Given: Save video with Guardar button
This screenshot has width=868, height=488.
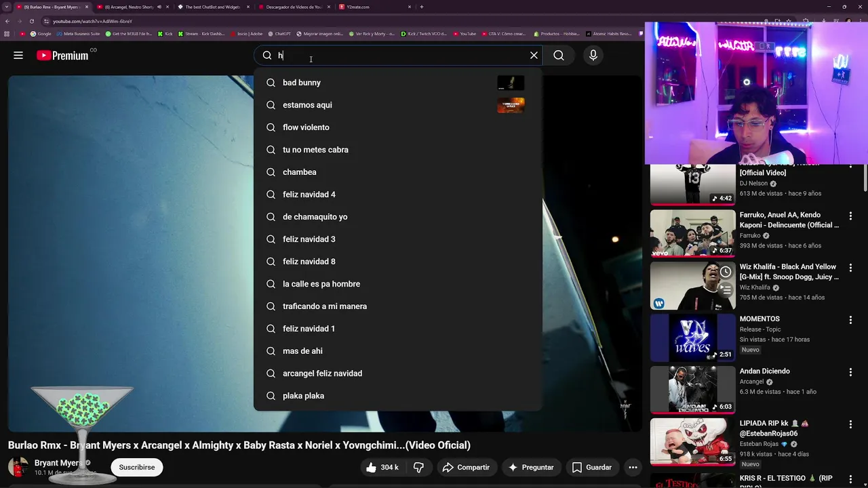Looking at the screenshot, I should tap(592, 468).
